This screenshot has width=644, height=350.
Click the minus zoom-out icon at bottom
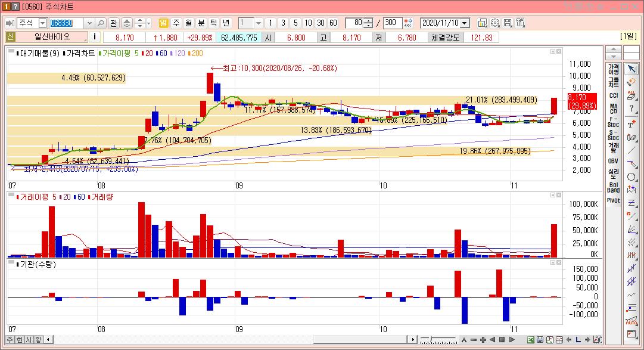pyautogui.click(x=473, y=340)
